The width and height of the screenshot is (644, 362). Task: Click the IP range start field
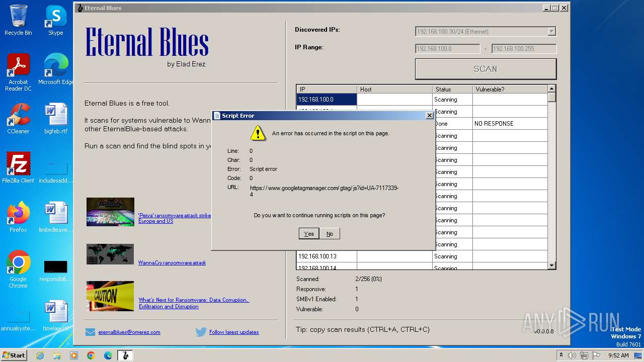(447, 49)
